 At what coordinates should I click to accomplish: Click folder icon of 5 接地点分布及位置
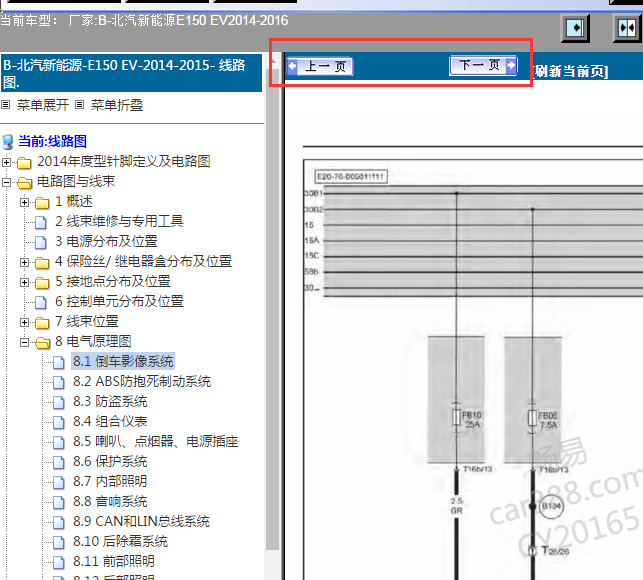pyautogui.click(x=42, y=283)
